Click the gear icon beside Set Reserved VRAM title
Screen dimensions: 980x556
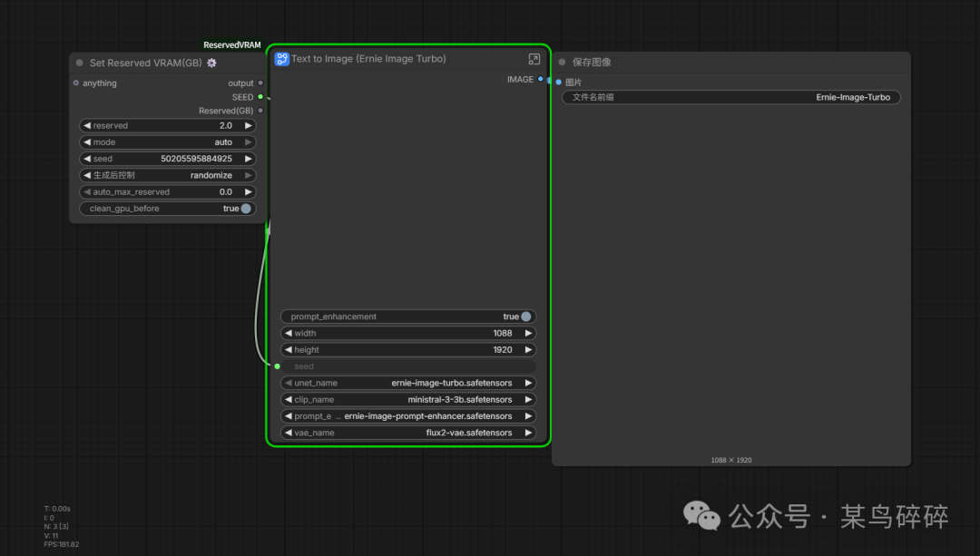pos(212,63)
